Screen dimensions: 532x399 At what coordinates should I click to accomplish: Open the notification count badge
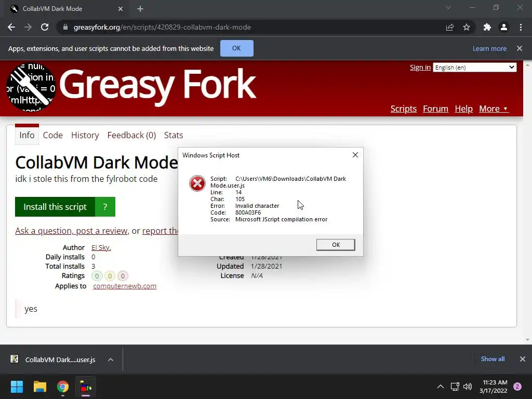517,387
